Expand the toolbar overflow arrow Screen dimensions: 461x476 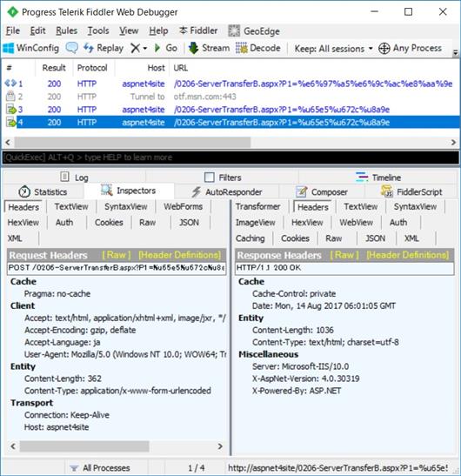[x=455, y=53]
